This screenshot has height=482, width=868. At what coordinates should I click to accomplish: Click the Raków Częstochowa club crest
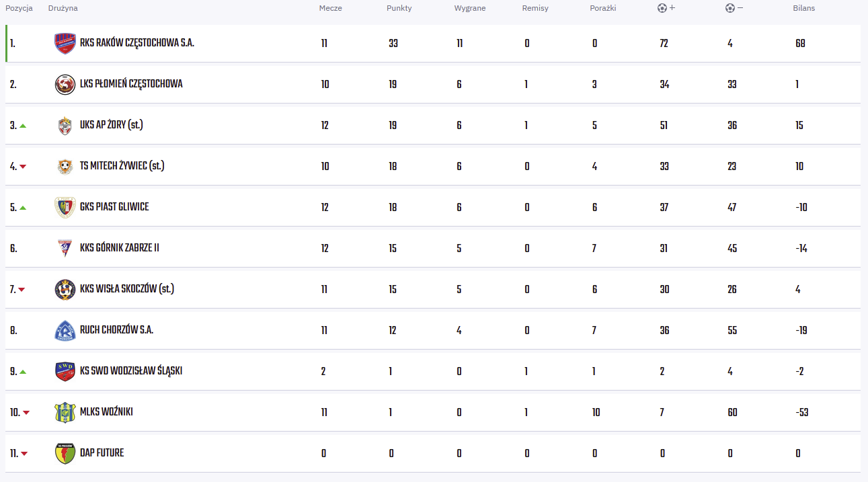pos(65,44)
